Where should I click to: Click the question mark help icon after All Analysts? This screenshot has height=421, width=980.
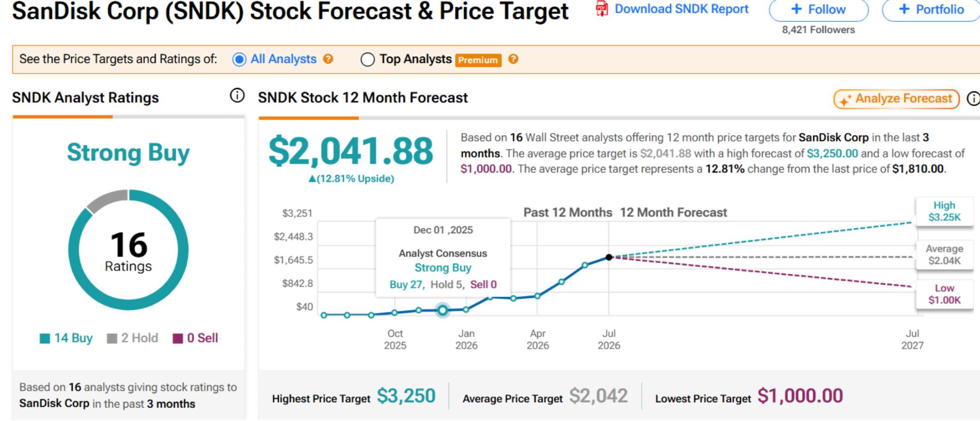click(328, 59)
